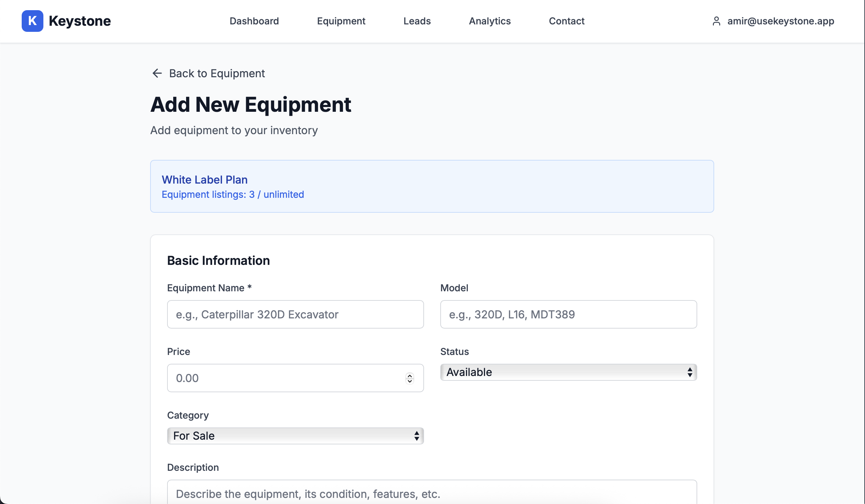Image resolution: width=865 pixels, height=504 pixels.
Task: Click the Price field stepper arrows
Action: [409, 378]
